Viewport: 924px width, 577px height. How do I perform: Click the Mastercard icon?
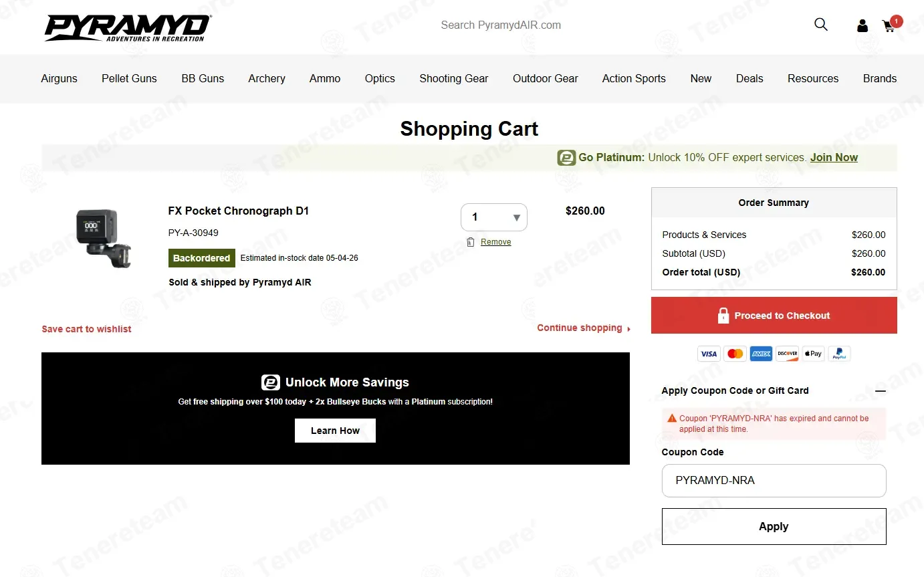coord(735,354)
